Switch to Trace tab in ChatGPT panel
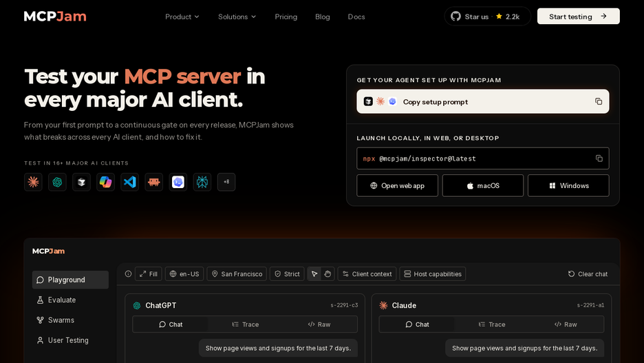This screenshot has width=644, height=363. point(245,324)
